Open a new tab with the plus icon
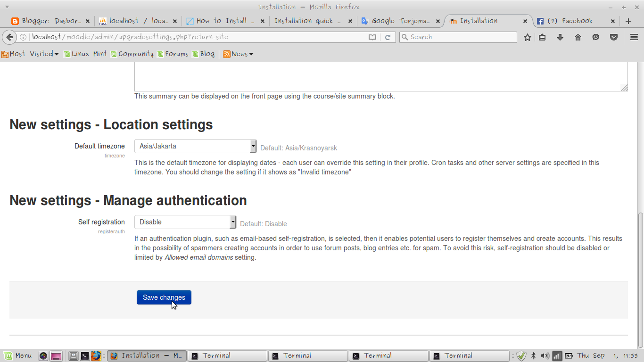The image size is (644, 362). pos(628,21)
